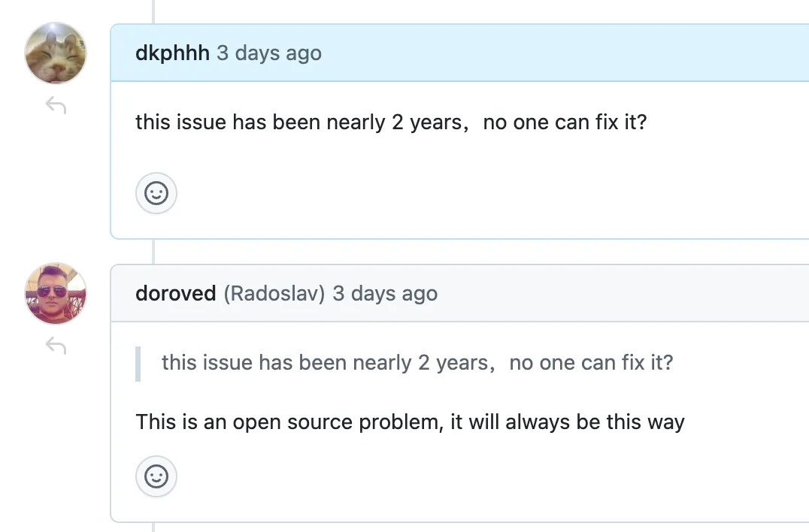The height and width of the screenshot is (532, 809).
Task: Click empty blue header area of dkphhh's comment
Action: pyautogui.click(x=564, y=53)
